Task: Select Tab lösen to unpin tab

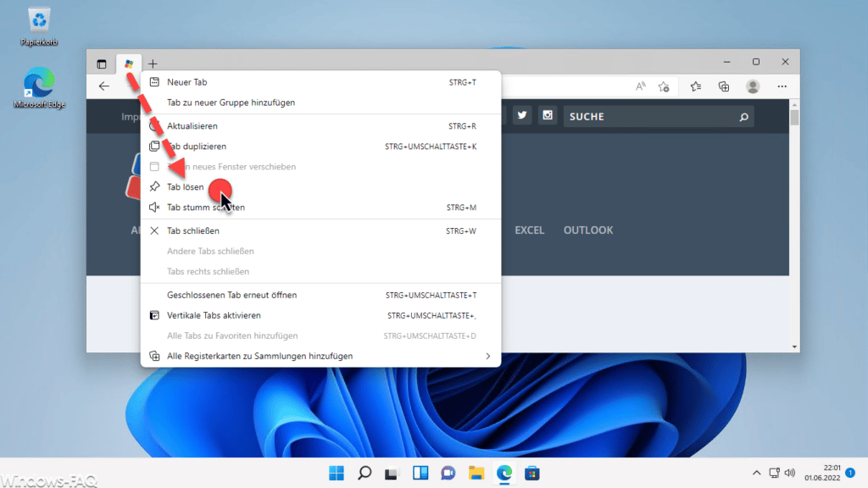Action: pos(321,187)
